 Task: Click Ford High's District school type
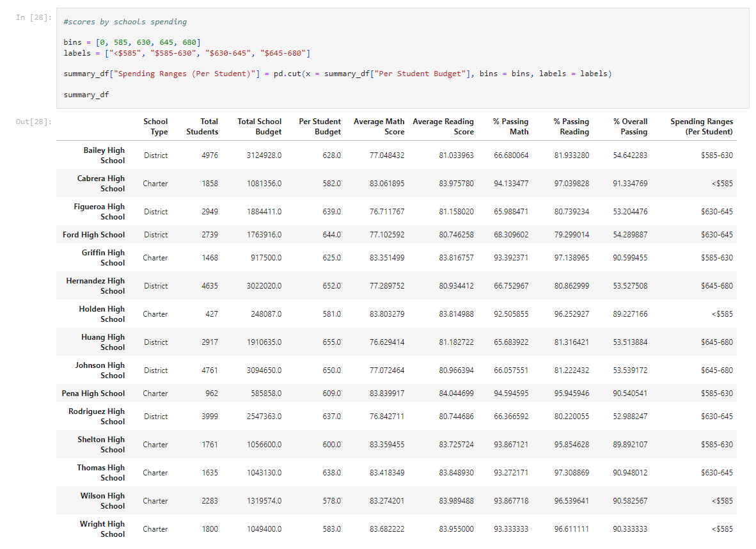pos(155,234)
